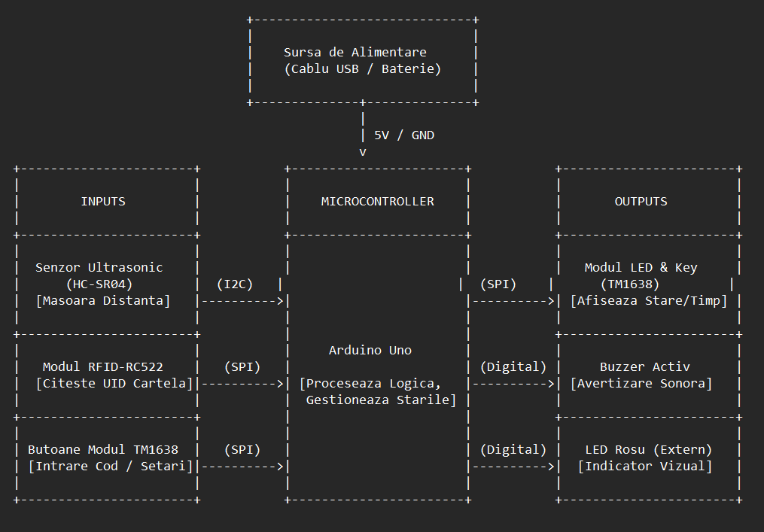Select the 5V / GND label
The width and height of the screenshot is (764, 532).
[404, 135]
